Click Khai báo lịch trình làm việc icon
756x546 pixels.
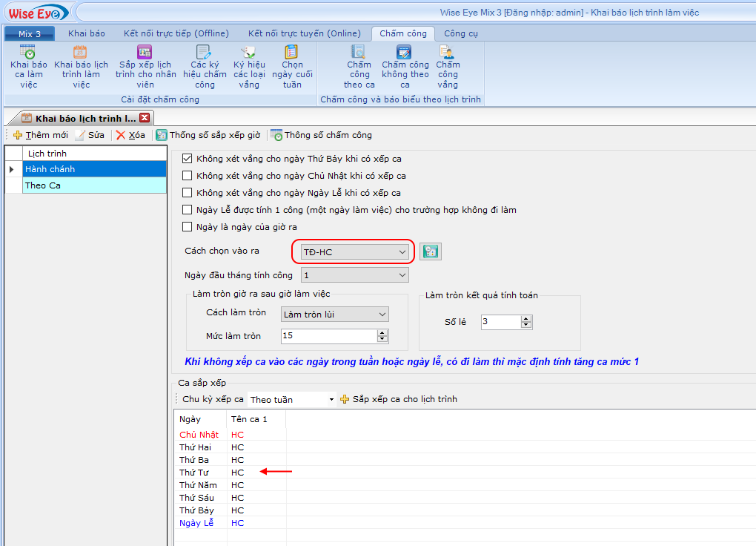click(81, 53)
